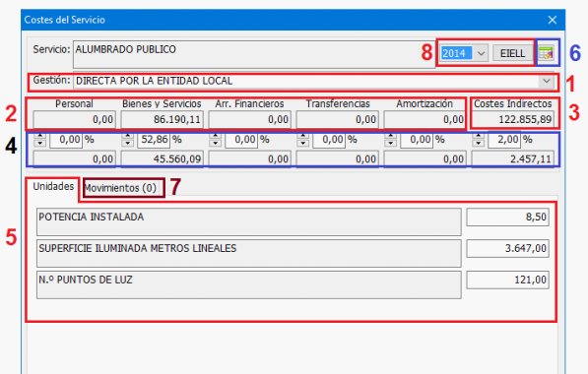Select the Gestión field DIRECTA POR LA ENTIDAD LOCAL

coord(313,81)
